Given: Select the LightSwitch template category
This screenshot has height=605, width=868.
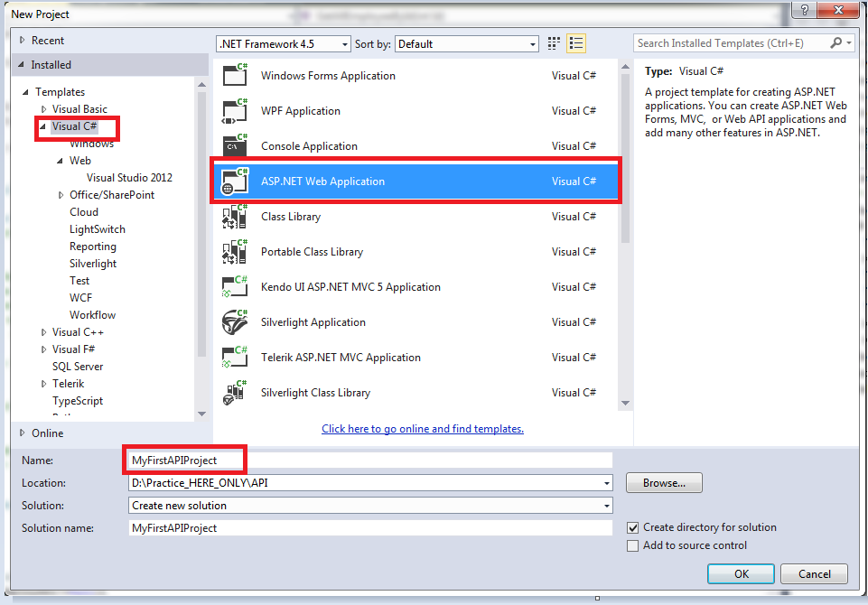Looking at the screenshot, I should 98,229.
